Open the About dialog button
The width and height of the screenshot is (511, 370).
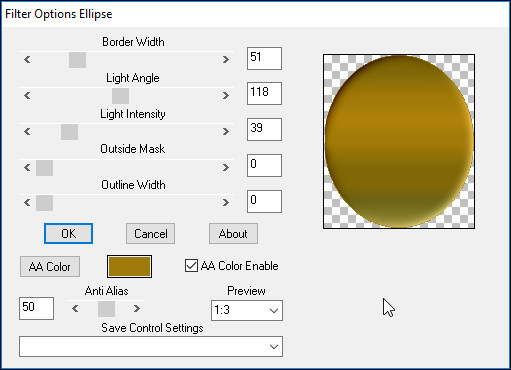click(233, 234)
